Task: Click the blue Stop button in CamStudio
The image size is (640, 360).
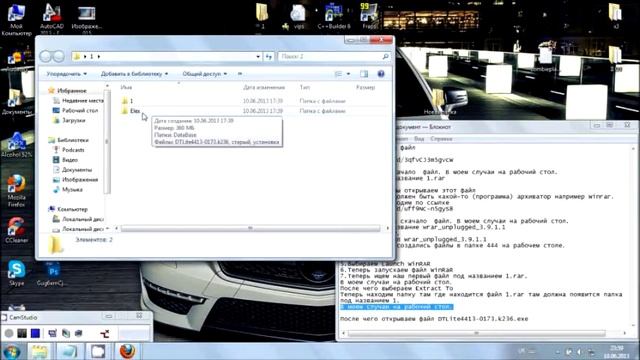Action: 36,333
